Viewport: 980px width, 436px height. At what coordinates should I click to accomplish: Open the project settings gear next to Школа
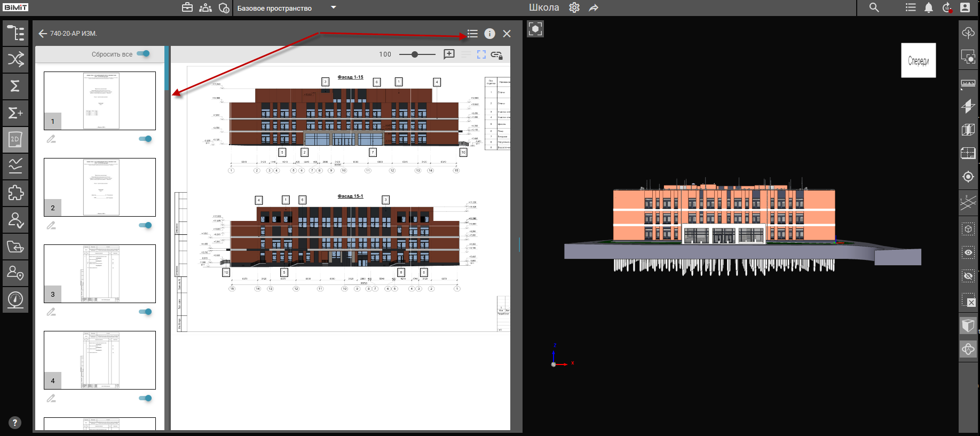coord(574,7)
